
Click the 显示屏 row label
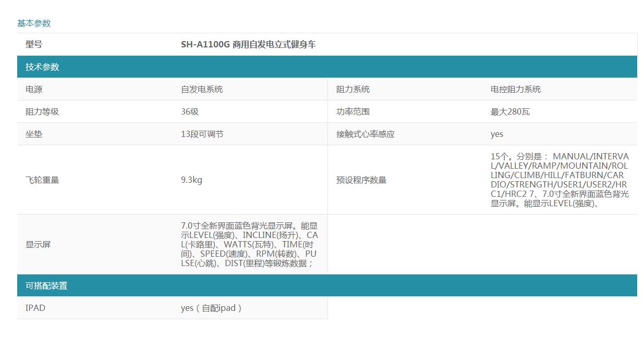tap(38, 244)
